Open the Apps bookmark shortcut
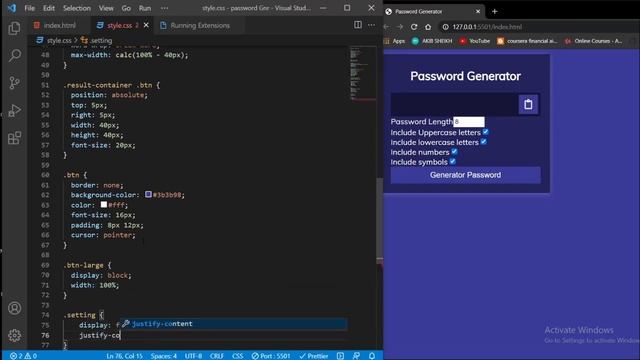640x360 pixels. tap(395, 41)
